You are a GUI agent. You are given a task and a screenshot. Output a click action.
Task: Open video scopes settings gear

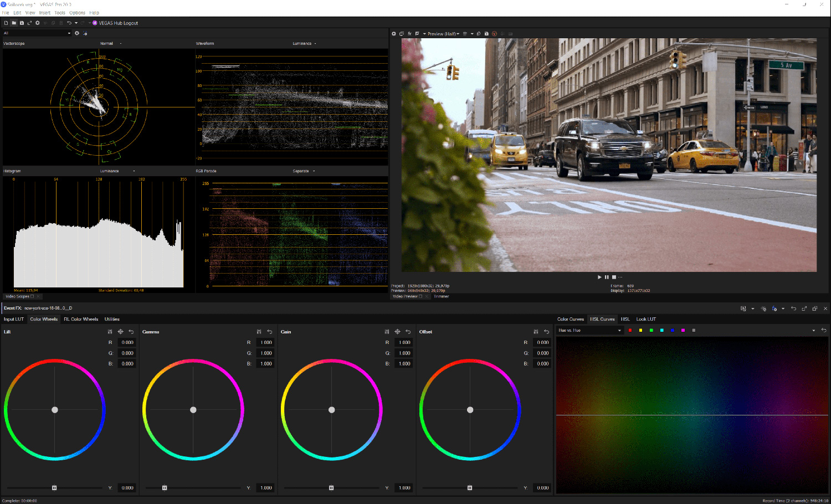point(77,33)
